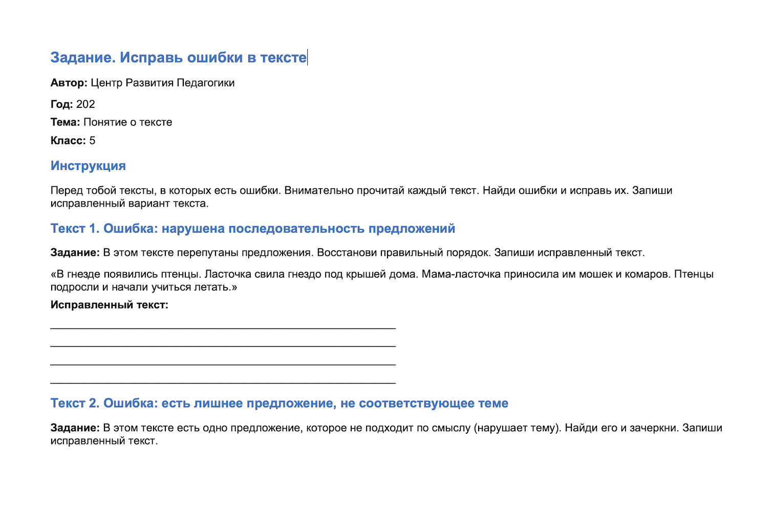This screenshot has height=532, width=772.
Task: Click the 'Инструкция' heading
Action: pyautogui.click(x=88, y=166)
